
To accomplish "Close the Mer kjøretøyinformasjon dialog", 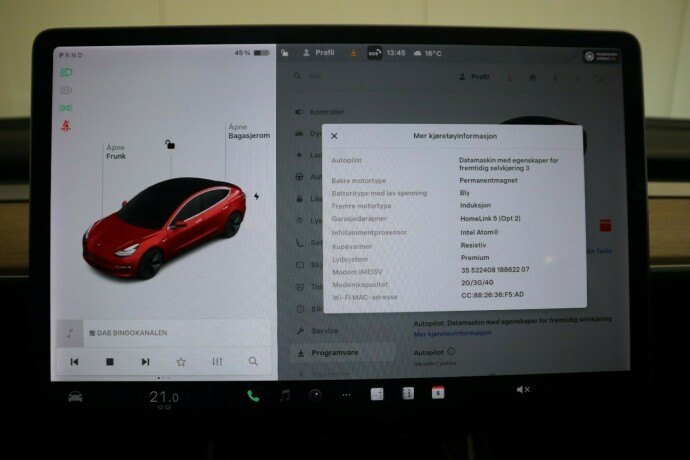I will click(334, 136).
